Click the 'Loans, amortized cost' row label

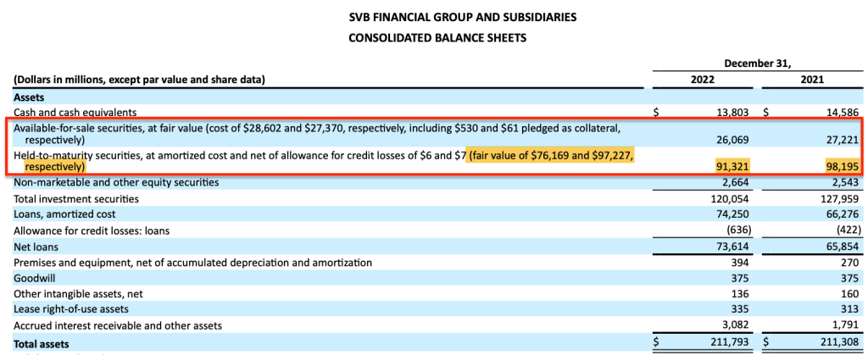[65, 215]
